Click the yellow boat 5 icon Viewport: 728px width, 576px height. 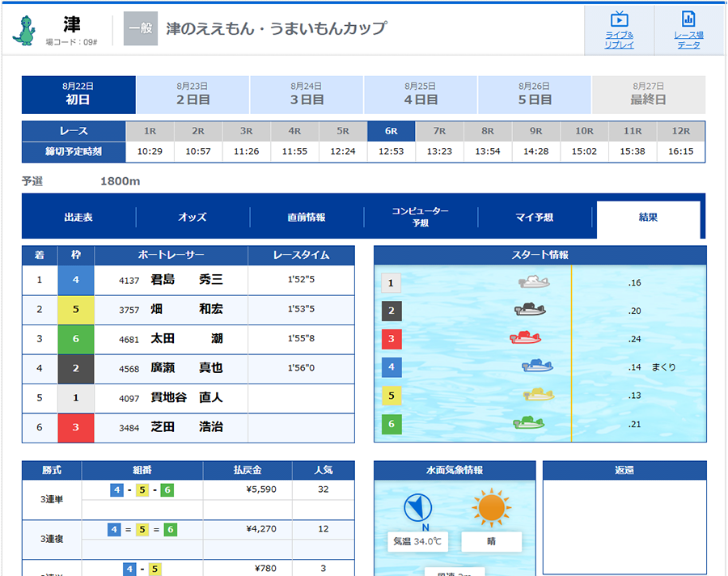click(x=539, y=394)
